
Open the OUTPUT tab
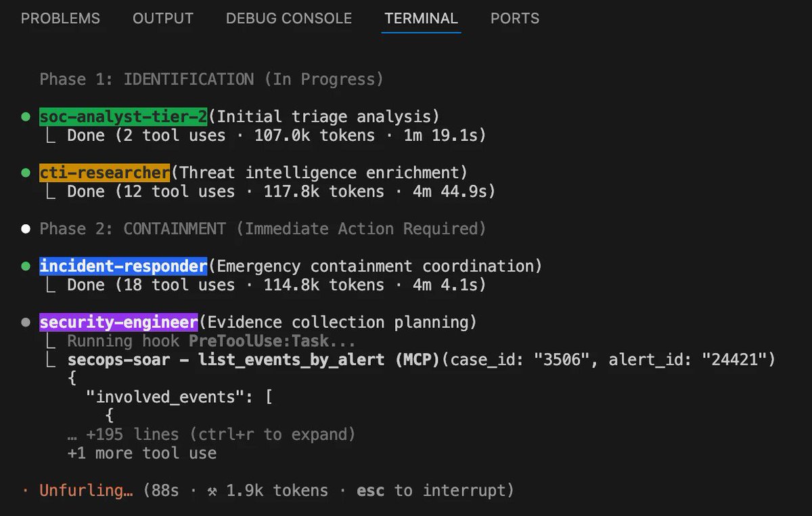coord(163,19)
